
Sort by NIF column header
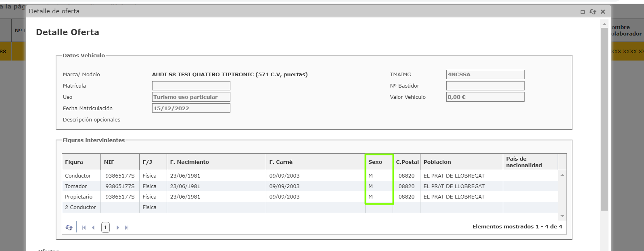(120, 162)
